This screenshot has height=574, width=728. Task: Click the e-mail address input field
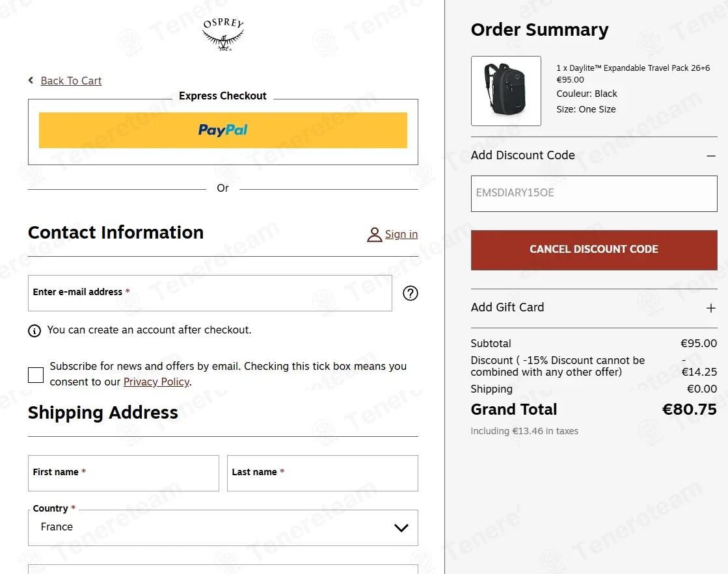point(210,293)
